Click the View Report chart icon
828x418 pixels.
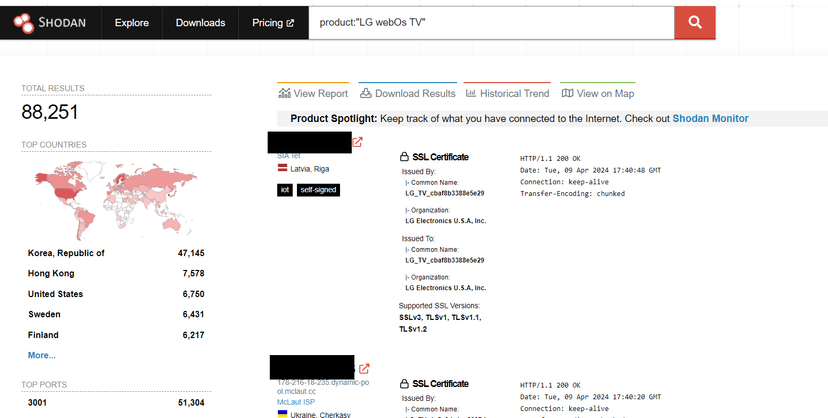[x=285, y=93]
